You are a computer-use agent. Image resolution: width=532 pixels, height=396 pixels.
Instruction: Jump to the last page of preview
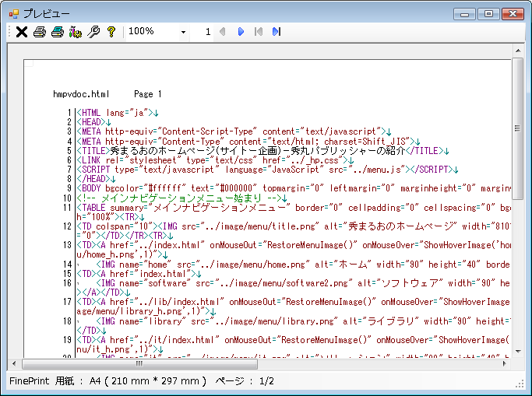(277, 32)
